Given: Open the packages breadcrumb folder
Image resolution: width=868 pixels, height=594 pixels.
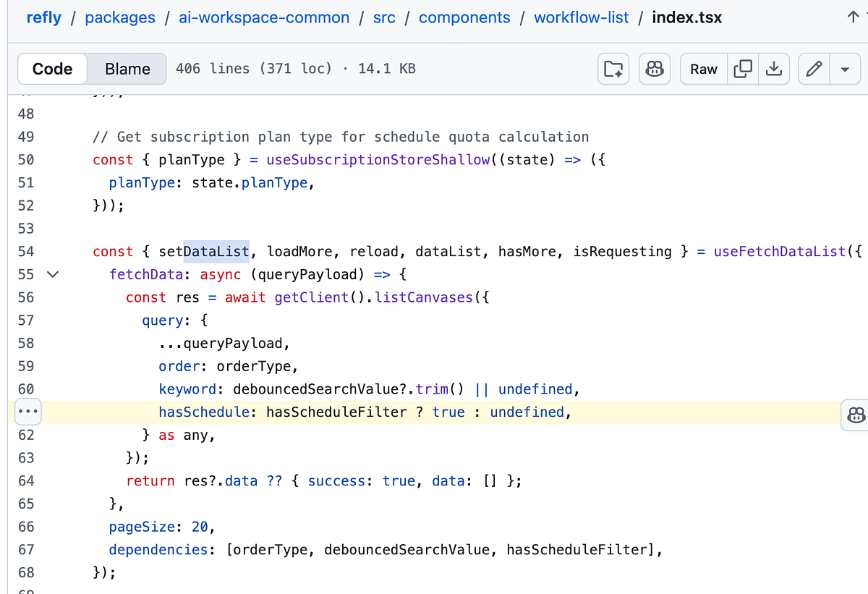Looking at the screenshot, I should [x=120, y=17].
